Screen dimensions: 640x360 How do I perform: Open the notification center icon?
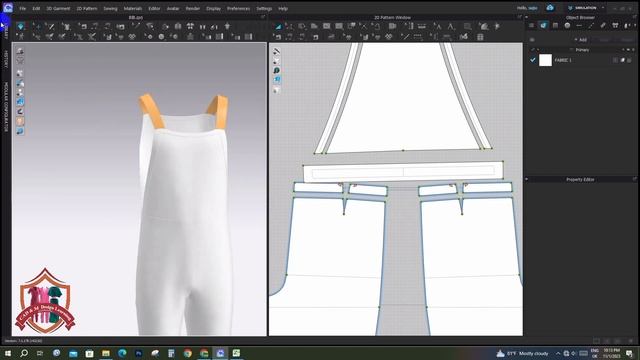pyautogui.click(x=630, y=353)
